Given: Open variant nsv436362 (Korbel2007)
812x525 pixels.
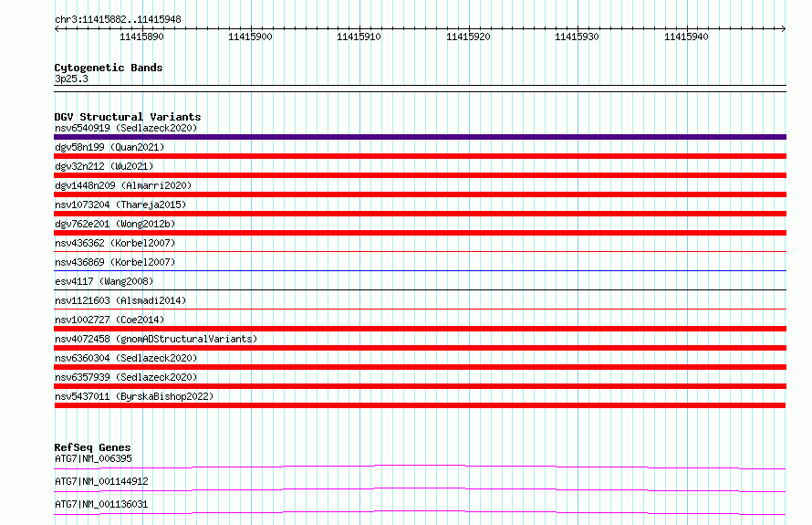Looking at the screenshot, I should pos(115,243).
